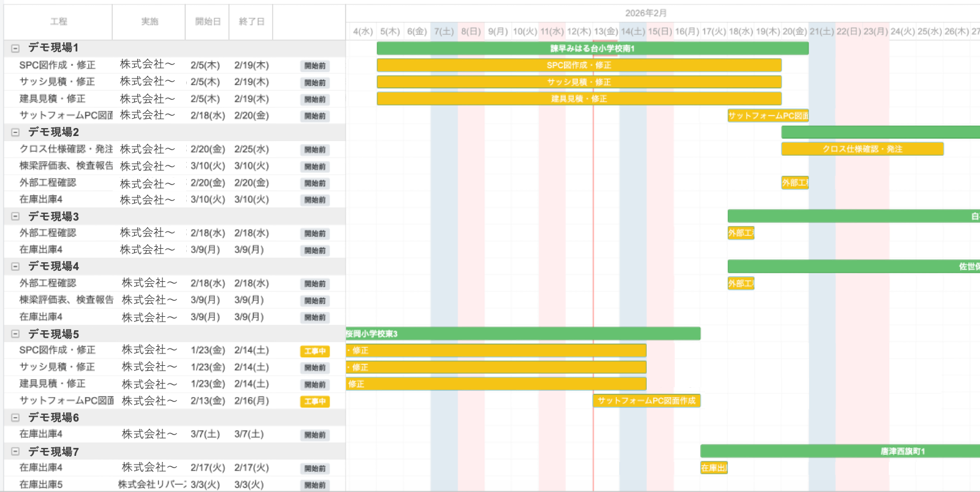
Task: Click the 工事中 badge on サットフォームPC図面 row
Action: (315, 401)
